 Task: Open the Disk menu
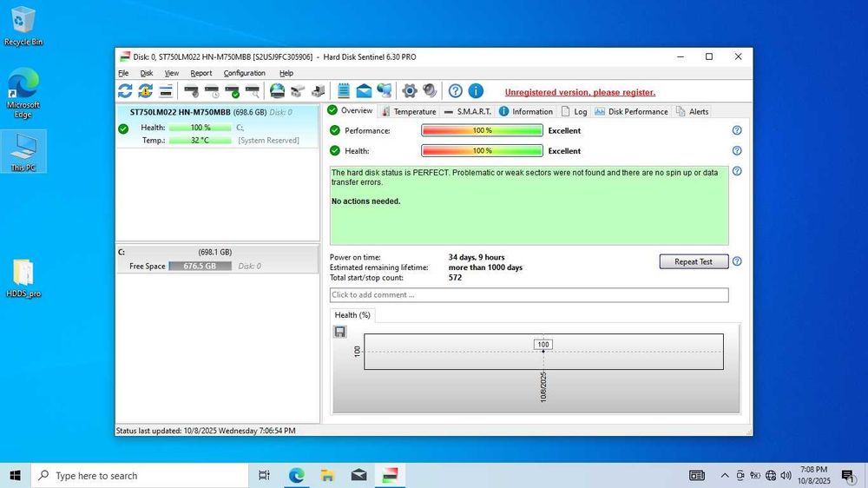pos(146,73)
